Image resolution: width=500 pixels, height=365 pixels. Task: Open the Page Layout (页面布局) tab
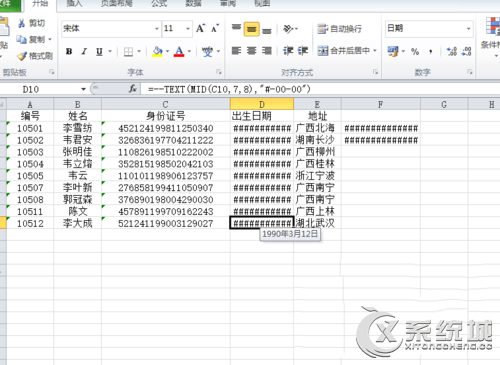click(x=117, y=4)
